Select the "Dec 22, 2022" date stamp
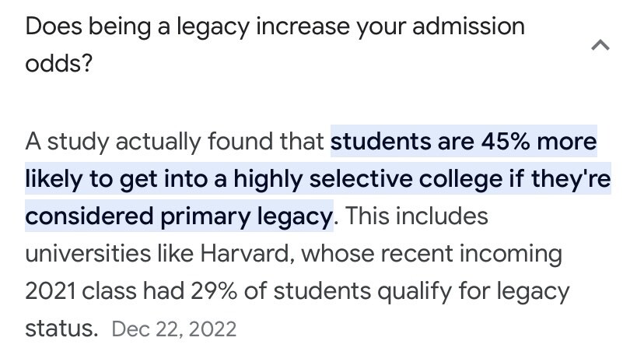Viewport: 644px width, 355px height. coord(173,328)
